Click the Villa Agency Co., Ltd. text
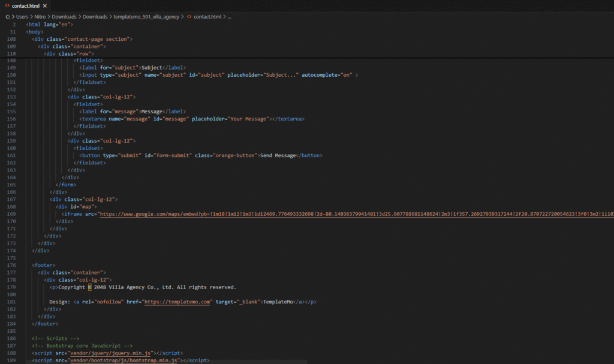The width and height of the screenshot is (614, 364). tap(141, 287)
